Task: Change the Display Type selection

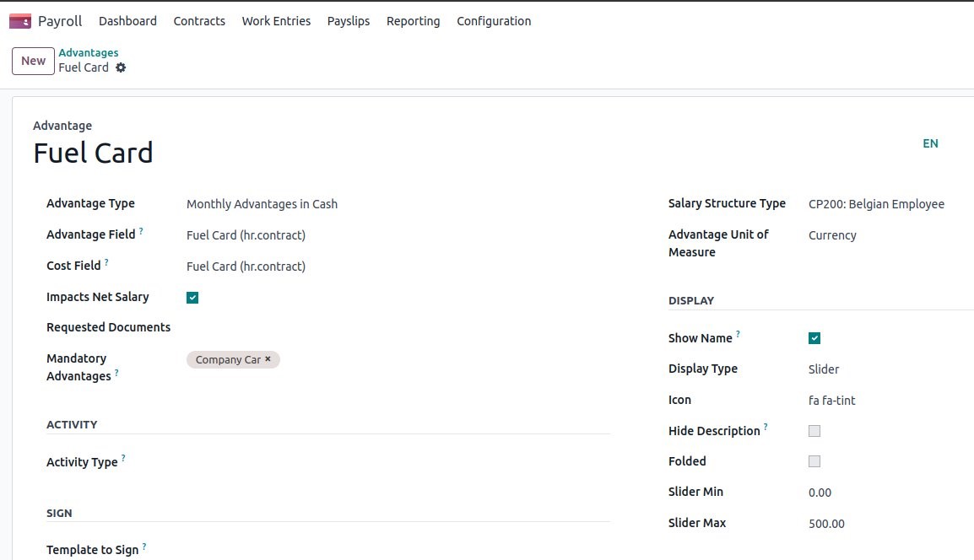Action: tap(823, 369)
